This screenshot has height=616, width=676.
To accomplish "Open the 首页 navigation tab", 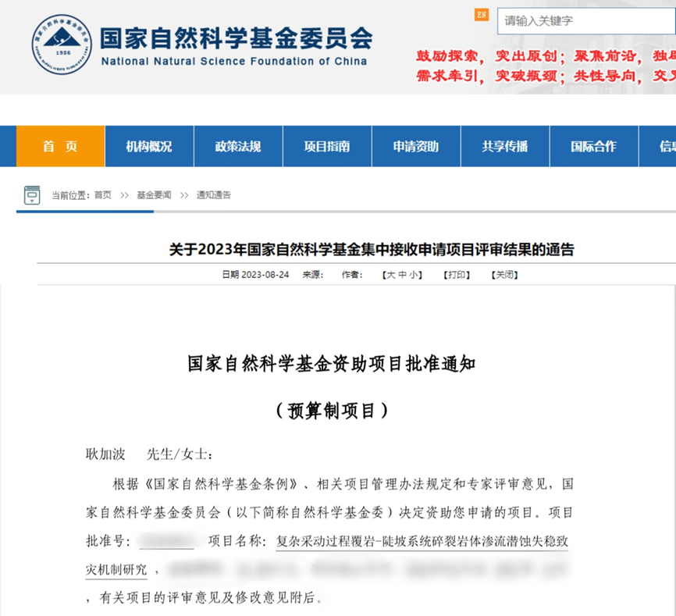I will (60, 146).
